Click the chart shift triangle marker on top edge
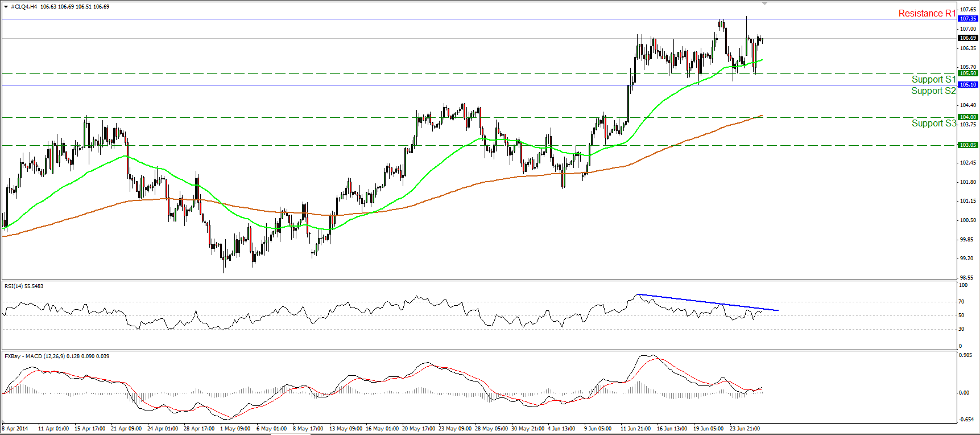Image resolution: width=980 pixels, height=435 pixels. 764,4
